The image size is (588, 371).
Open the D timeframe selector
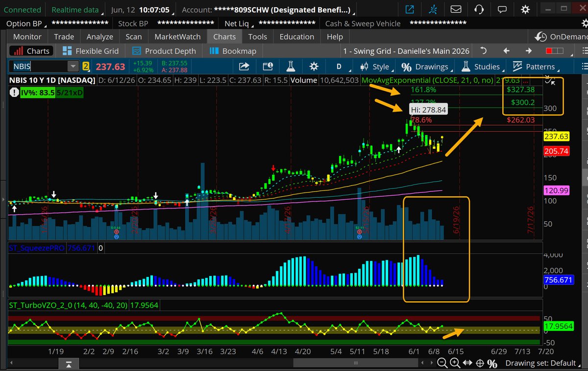(339, 67)
